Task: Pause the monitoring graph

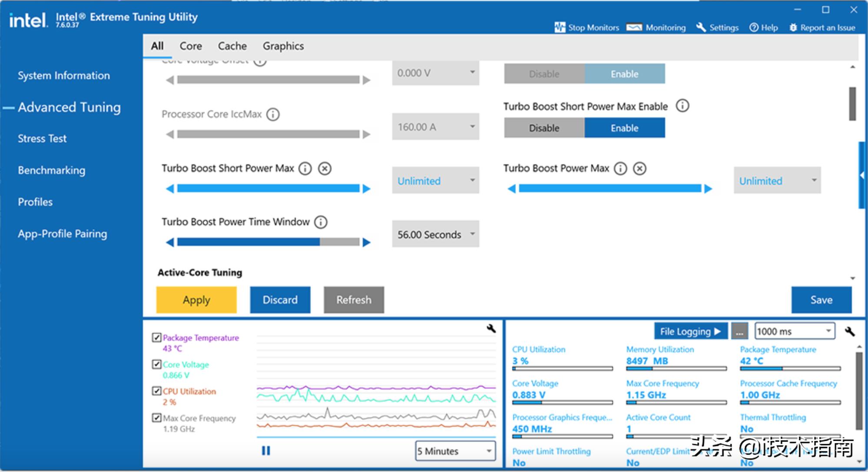Action: (x=266, y=451)
